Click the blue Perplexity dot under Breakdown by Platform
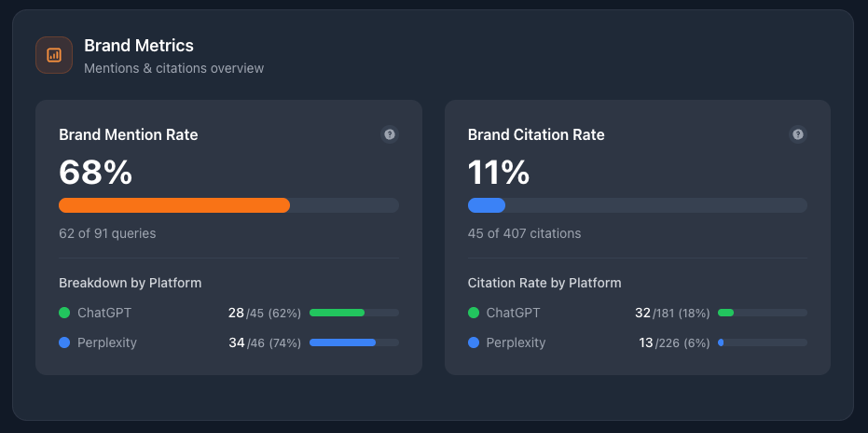The height and width of the screenshot is (433, 868). pyautogui.click(x=64, y=342)
